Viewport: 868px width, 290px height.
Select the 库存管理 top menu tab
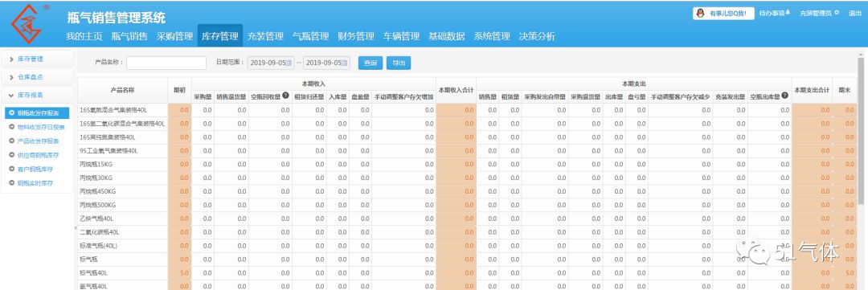coord(220,36)
